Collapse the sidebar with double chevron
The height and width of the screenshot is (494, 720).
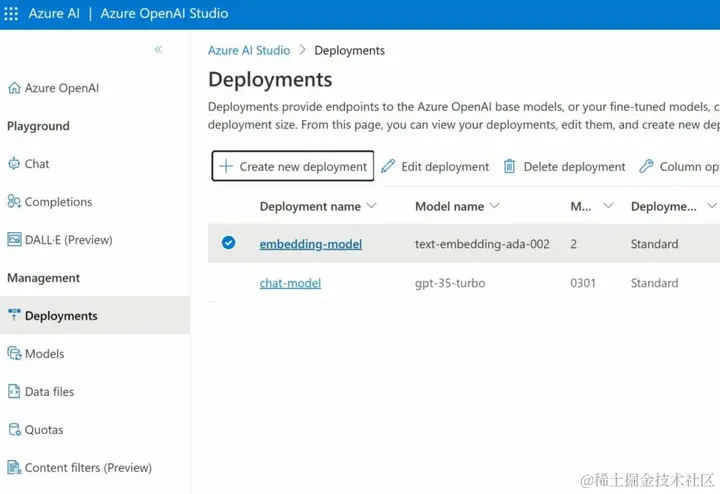[158, 50]
